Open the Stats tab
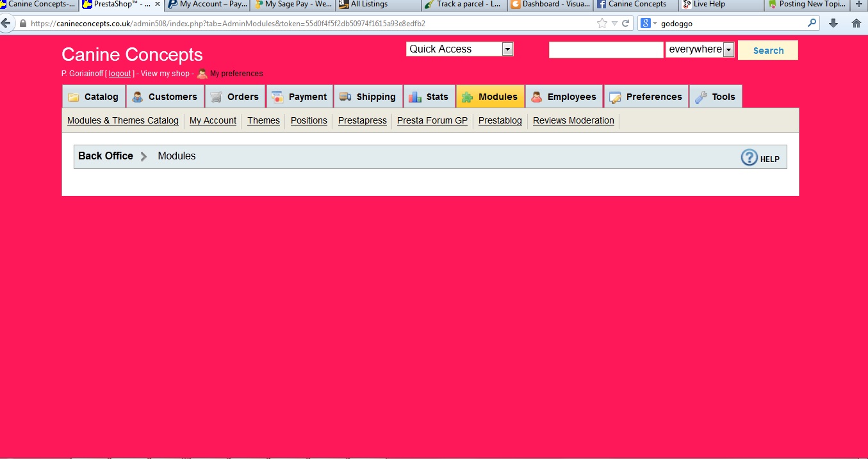 tap(429, 97)
